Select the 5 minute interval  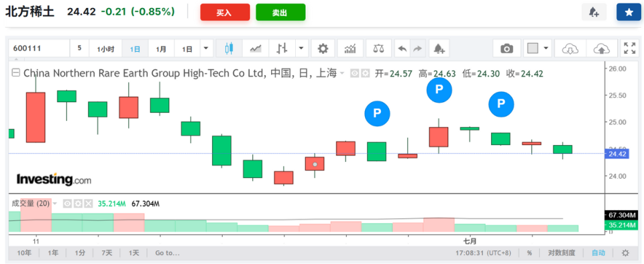click(79, 48)
